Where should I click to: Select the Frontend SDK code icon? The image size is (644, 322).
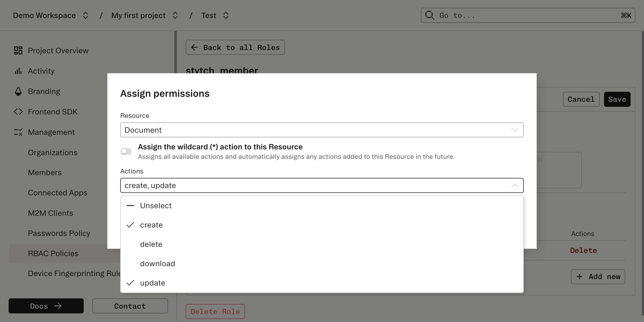(18, 111)
